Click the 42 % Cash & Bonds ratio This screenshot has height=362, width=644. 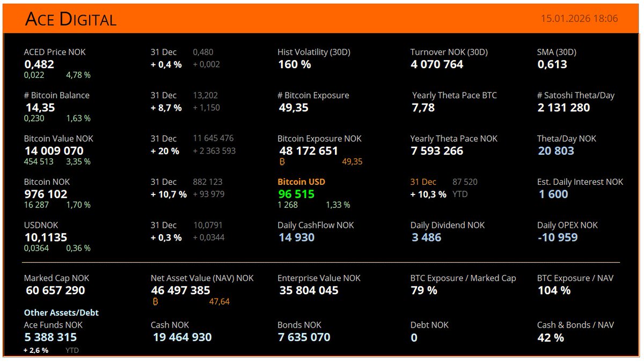coord(551,338)
